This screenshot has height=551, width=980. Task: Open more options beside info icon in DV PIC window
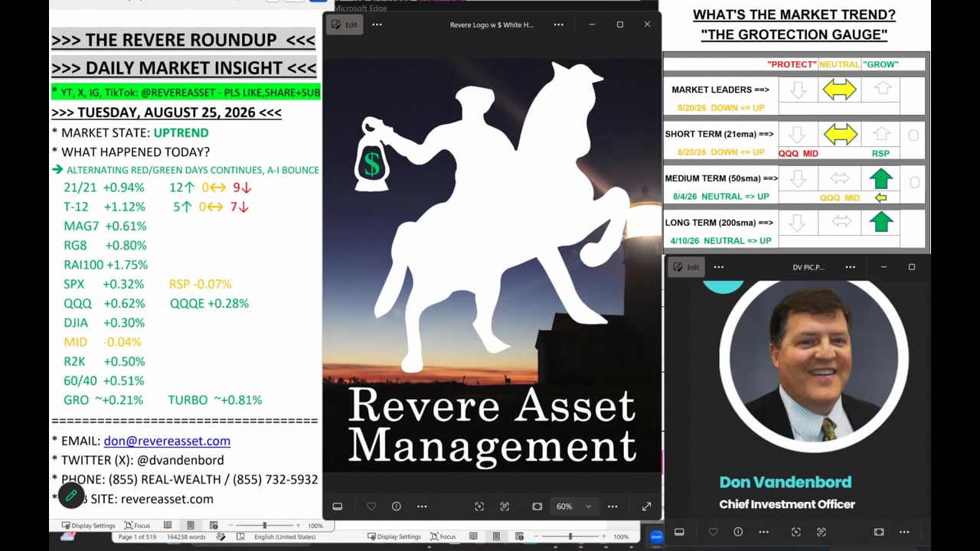(x=763, y=532)
